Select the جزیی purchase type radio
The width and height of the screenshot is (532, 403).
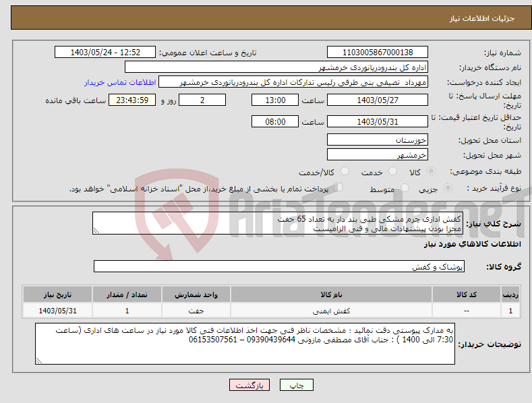(448, 187)
